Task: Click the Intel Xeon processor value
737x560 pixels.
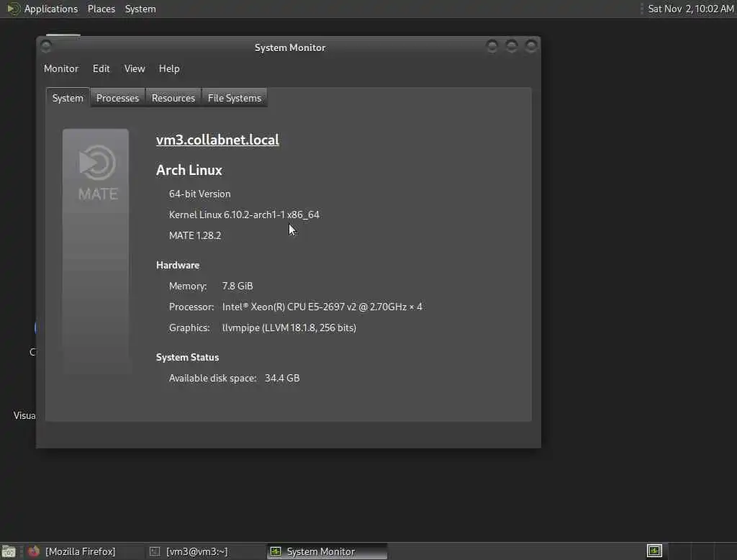Action: pyautogui.click(x=322, y=307)
